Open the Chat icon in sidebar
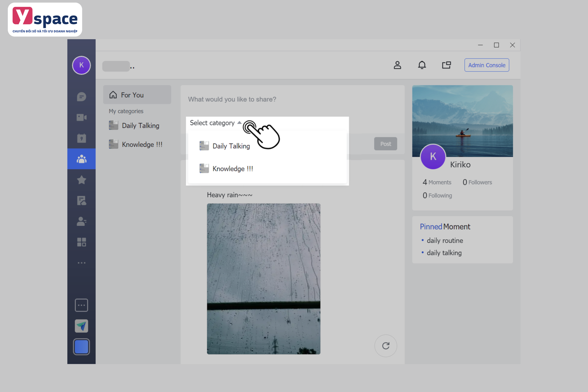 pyautogui.click(x=82, y=96)
